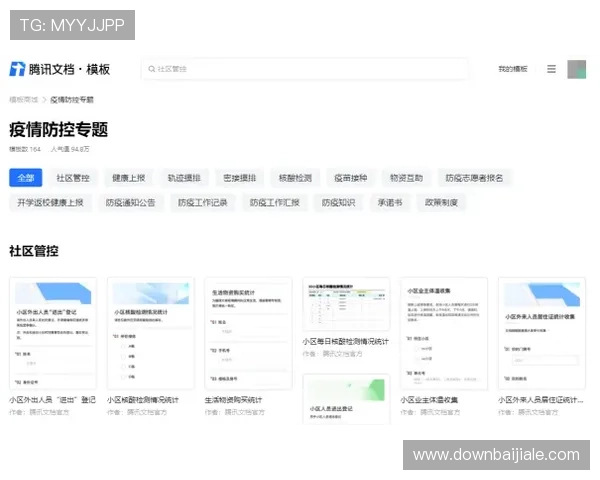This screenshot has width=600, height=480.
Task: Click the search magnifier icon
Action: pos(152,69)
